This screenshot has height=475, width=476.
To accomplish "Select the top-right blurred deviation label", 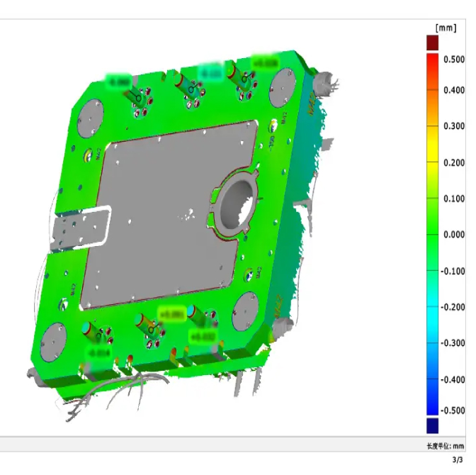I will click(x=266, y=63).
